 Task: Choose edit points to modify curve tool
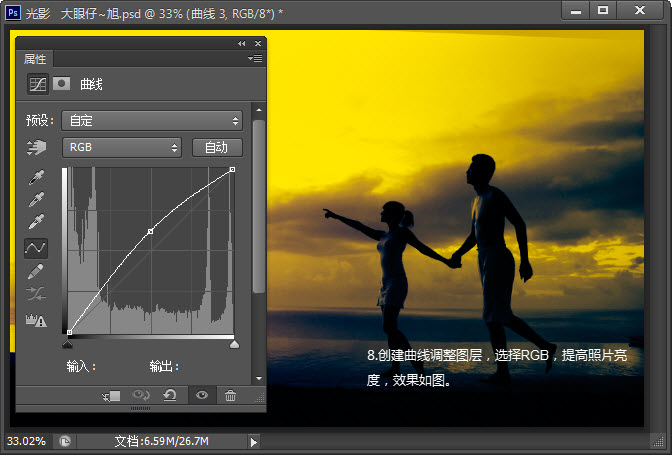coord(36,248)
